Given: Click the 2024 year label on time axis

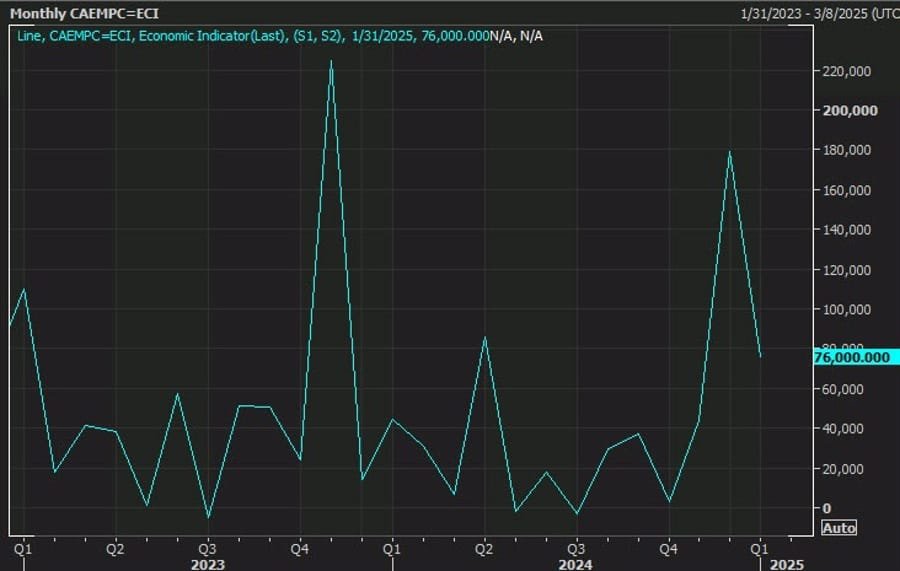Looking at the screenshot, I should [574, 564].
